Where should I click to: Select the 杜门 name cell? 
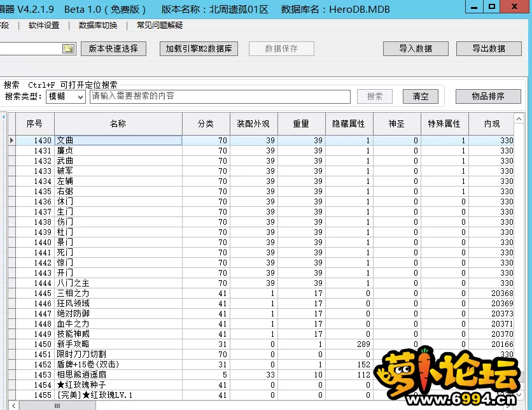pos(118,232)
